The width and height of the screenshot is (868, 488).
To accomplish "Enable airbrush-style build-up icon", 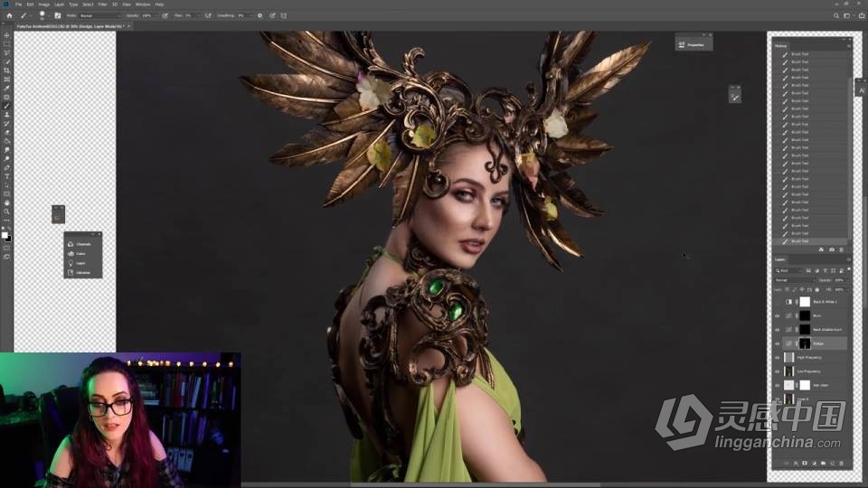I will click(208, 15).
